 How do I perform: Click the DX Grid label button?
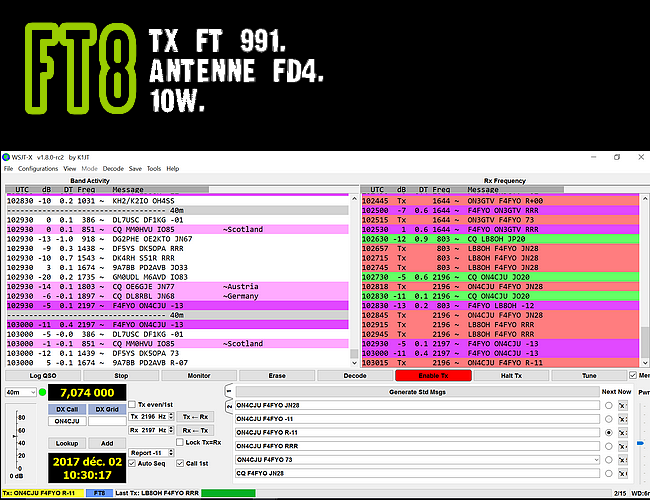[107, 409]
